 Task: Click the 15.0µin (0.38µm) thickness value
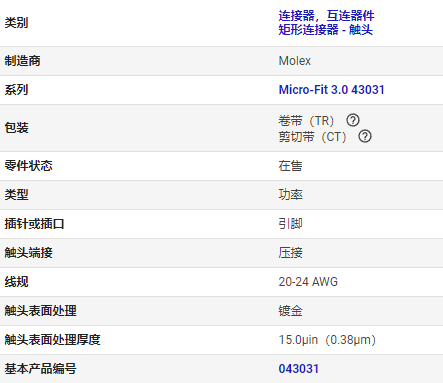pos(327,340)
